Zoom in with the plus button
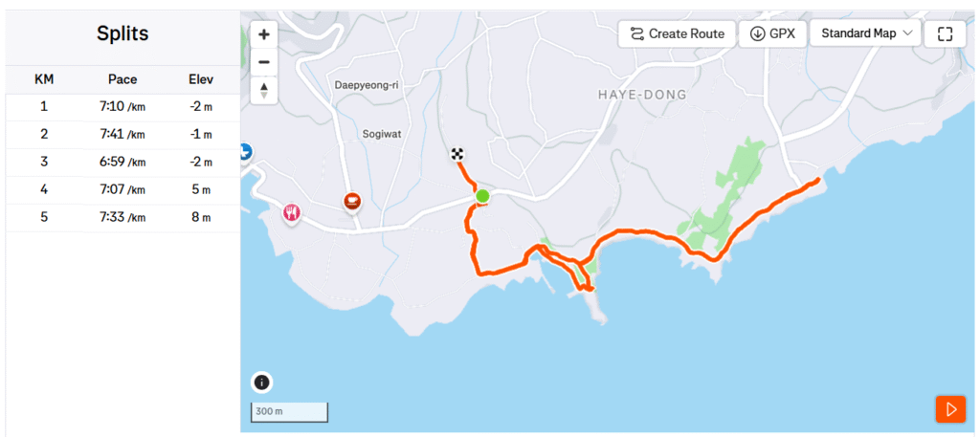The image size is (980, 437). [x=264, y=34]
